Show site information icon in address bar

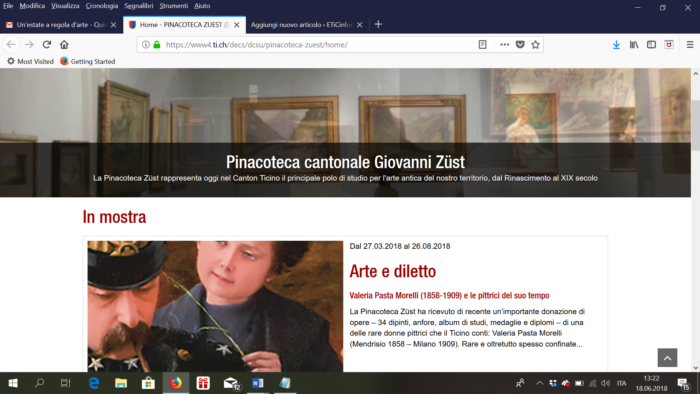pos(146,45)
